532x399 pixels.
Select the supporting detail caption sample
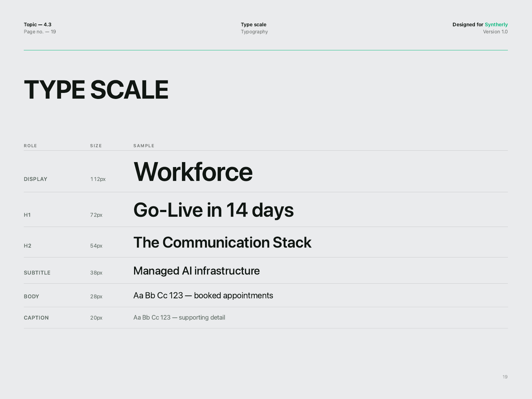click(179, 317)
